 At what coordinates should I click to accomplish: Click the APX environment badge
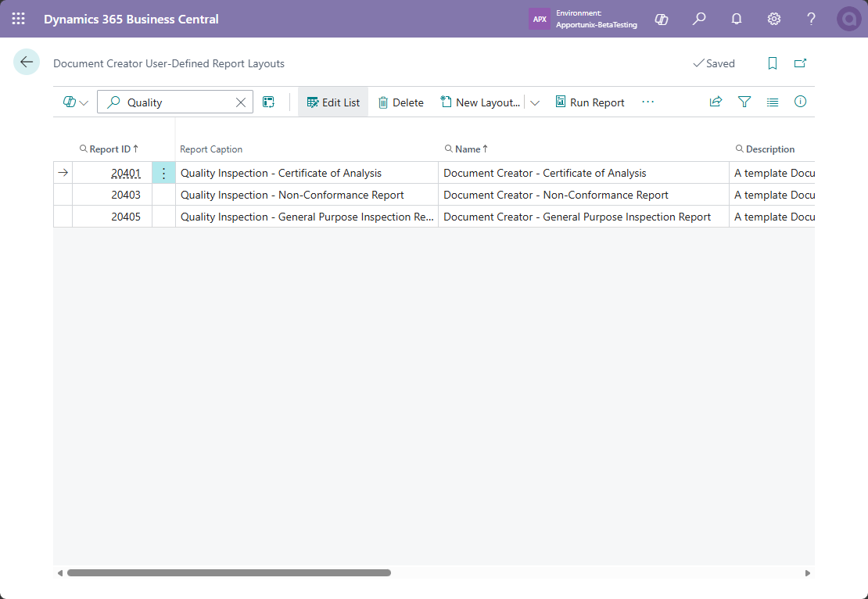[540, 19]
